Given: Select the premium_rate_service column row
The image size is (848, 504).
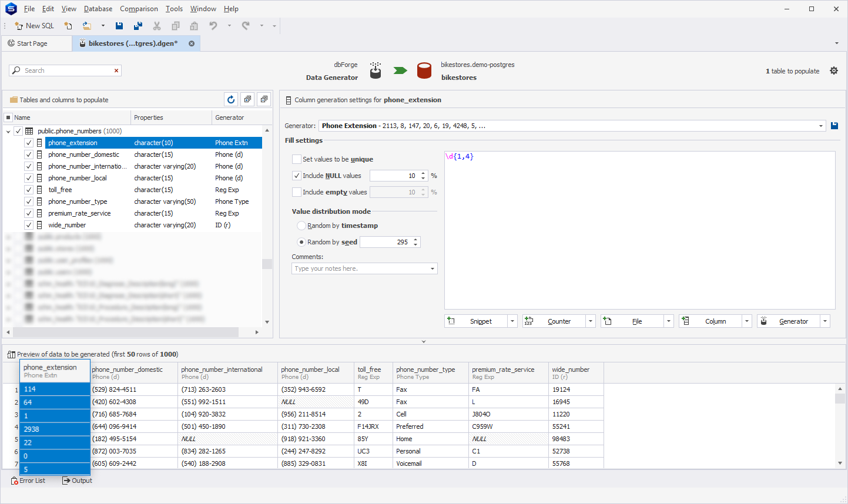Looking at the screenshot, I should click(153, 213).
